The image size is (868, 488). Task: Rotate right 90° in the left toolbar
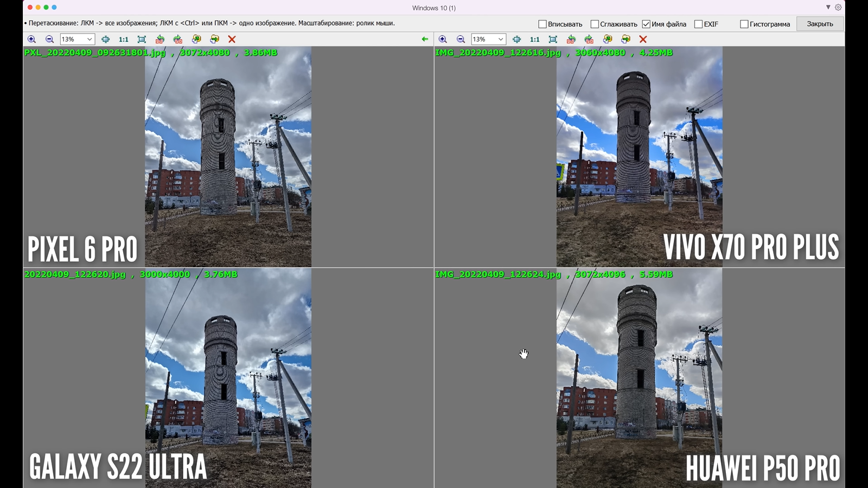click(178, 39)
